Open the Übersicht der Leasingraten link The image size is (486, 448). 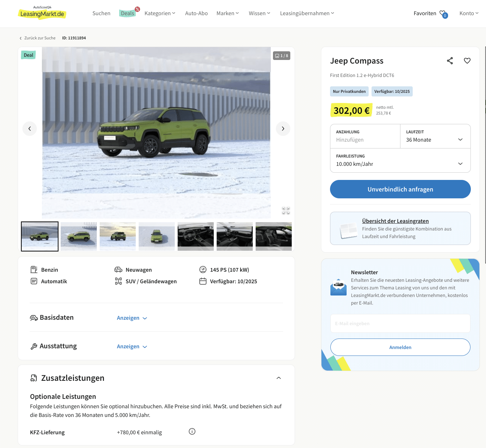point(395,221)
